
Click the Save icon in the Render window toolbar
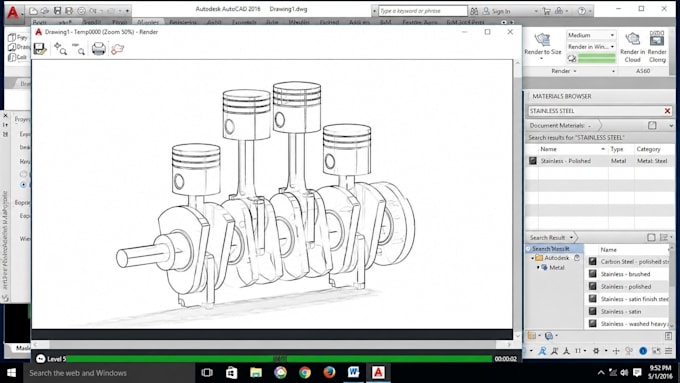click(39, 49)
